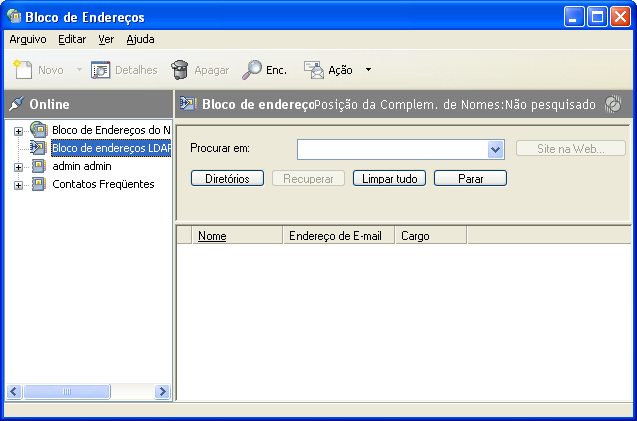The width and height of the screenshot is (637, 421).
Task: Click the Novo toolbar label
Action: (51, 70)
